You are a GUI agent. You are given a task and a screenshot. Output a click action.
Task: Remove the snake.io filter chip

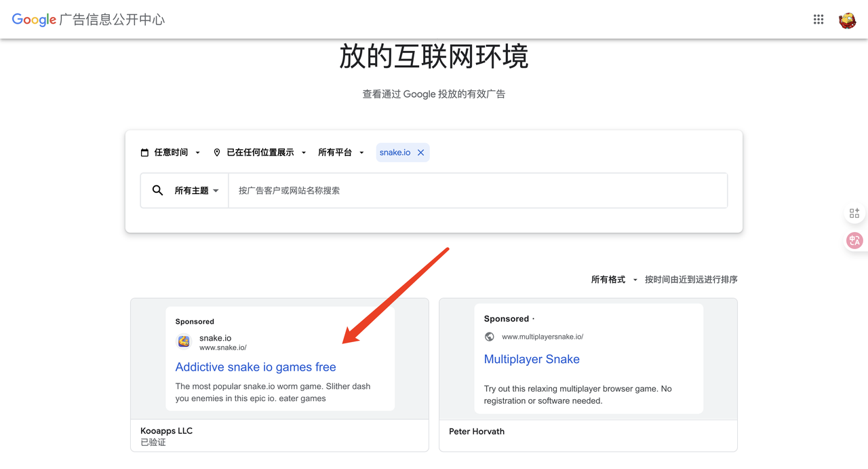[420, 153]
